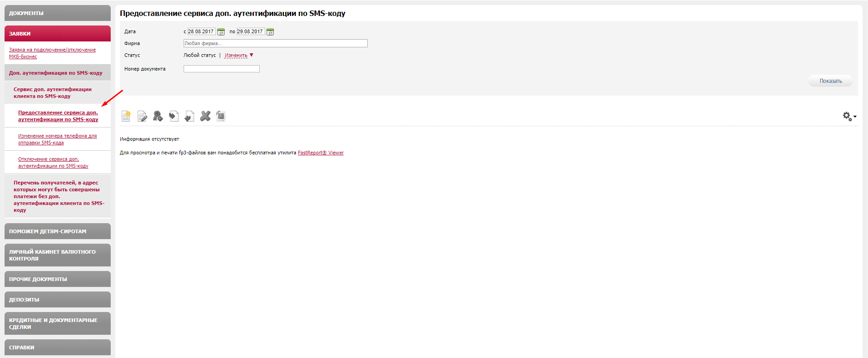
Task: Collapse Сервис доп. аутентификации клиента по SMS-коду
Action: tap(57, 93)
